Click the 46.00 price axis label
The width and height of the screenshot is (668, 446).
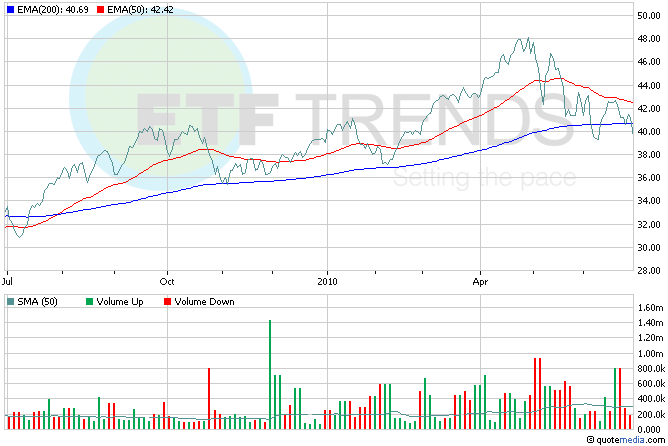649,62
